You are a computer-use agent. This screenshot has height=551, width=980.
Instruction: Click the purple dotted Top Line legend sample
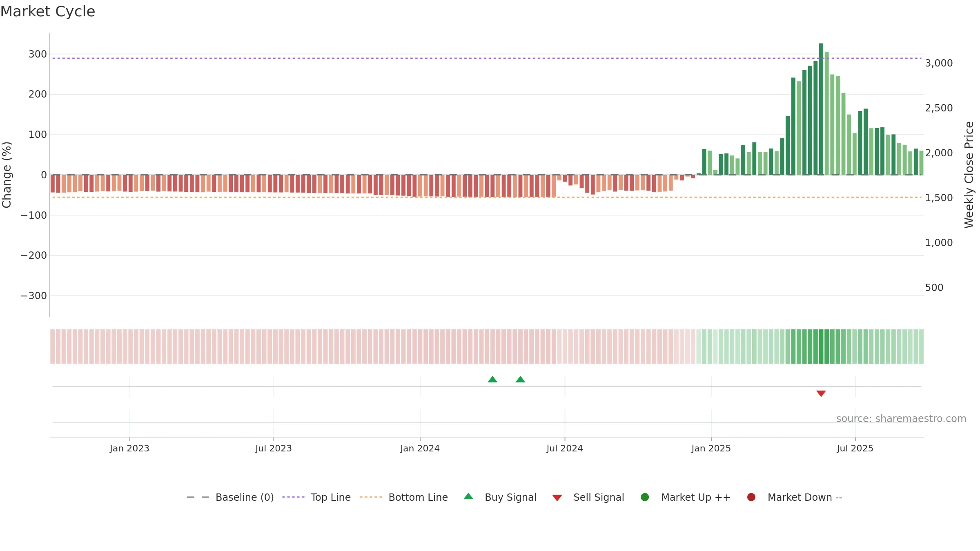point(293,497)
